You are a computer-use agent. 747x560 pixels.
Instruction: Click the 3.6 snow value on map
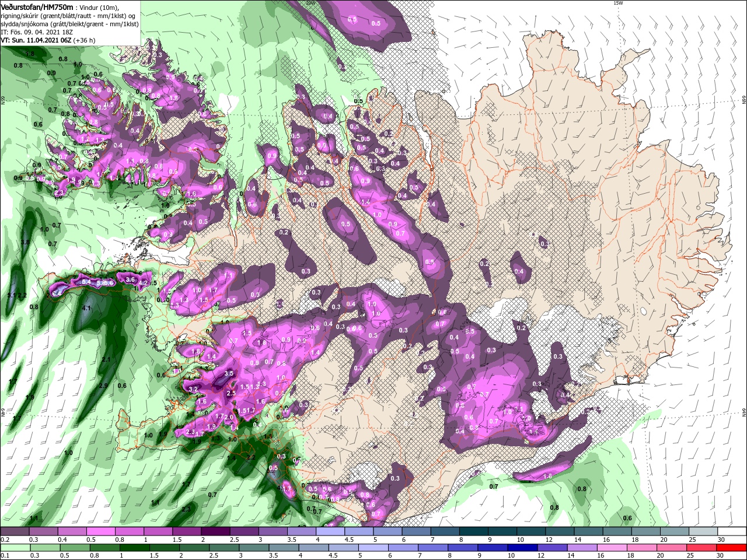[x=130, y=280]
